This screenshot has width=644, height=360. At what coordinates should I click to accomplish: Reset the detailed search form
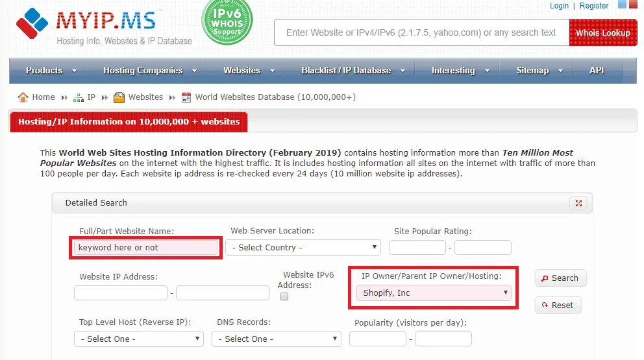tap(558, 305)
